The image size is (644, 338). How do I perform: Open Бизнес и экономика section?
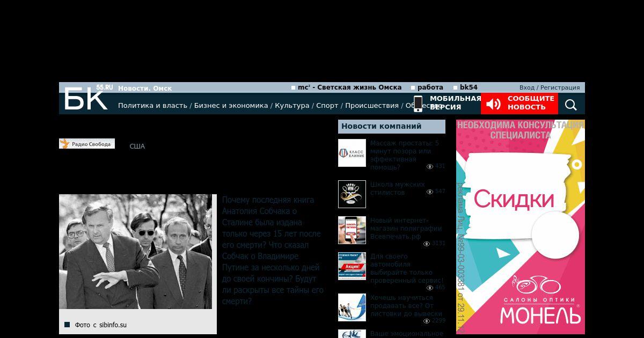click(231, 106)
